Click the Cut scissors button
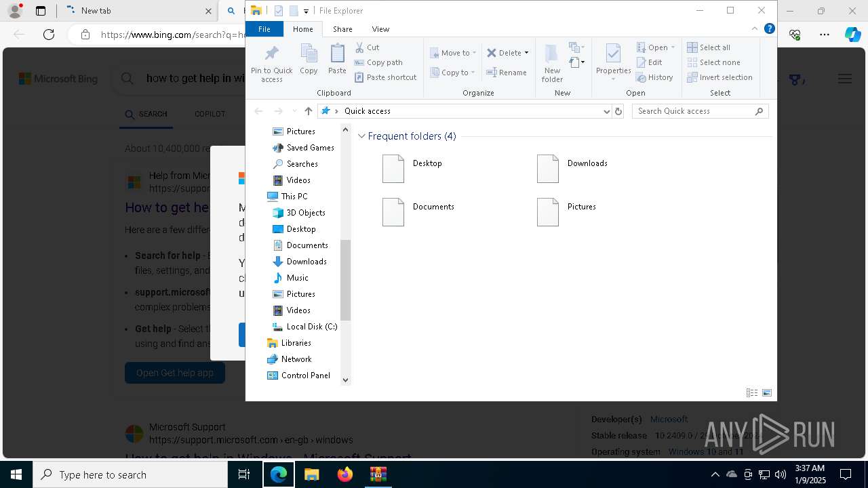Viewport: 868px width, 488px height. [368, 47]
